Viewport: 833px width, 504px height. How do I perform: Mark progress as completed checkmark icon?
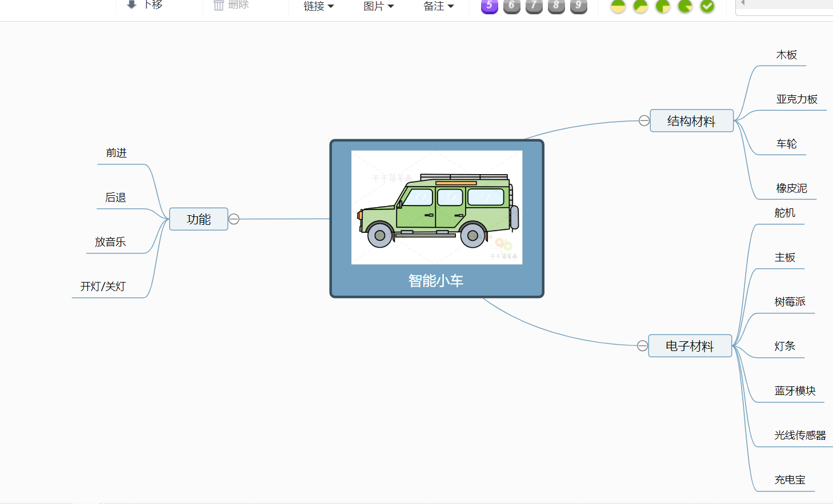pyautogui.click(x=707, y=6)
